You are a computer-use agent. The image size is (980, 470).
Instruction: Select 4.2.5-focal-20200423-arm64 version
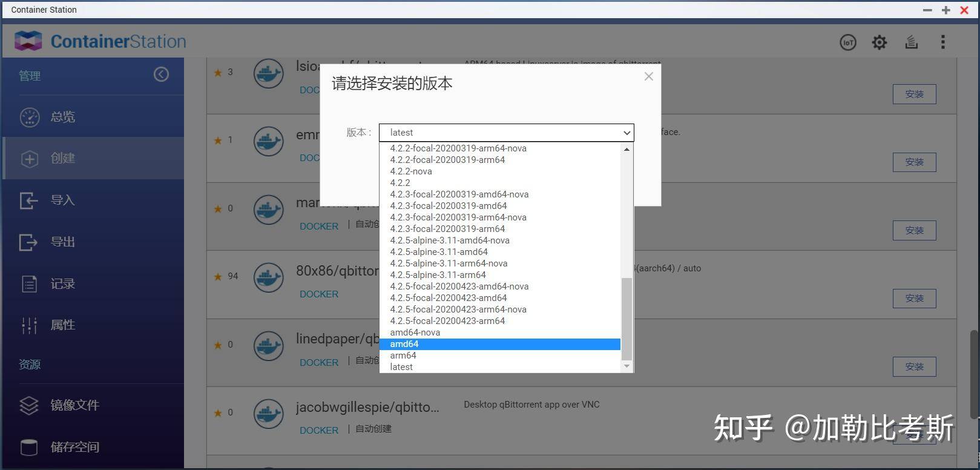pyautogui.click(x=500, y=321)
